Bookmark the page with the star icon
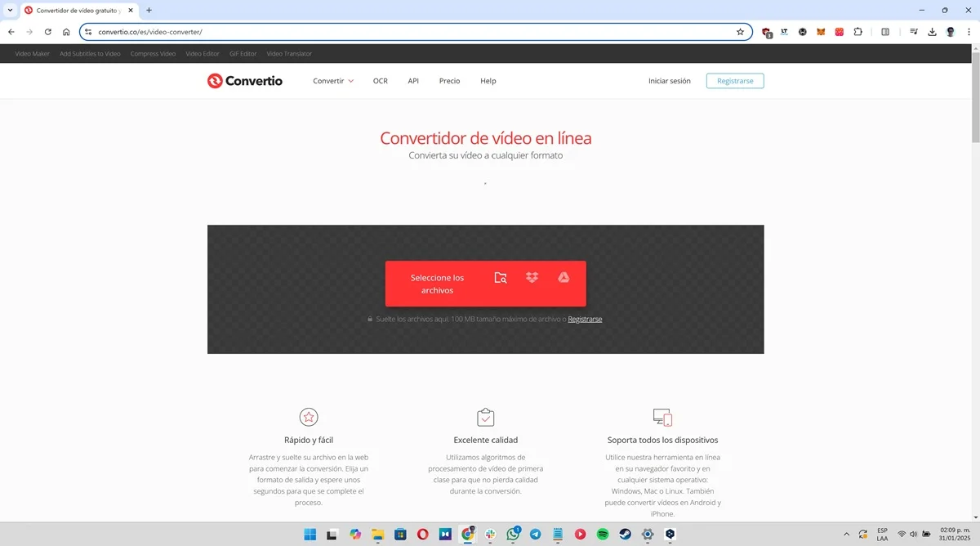980x546 pixels. click(740, 31)
